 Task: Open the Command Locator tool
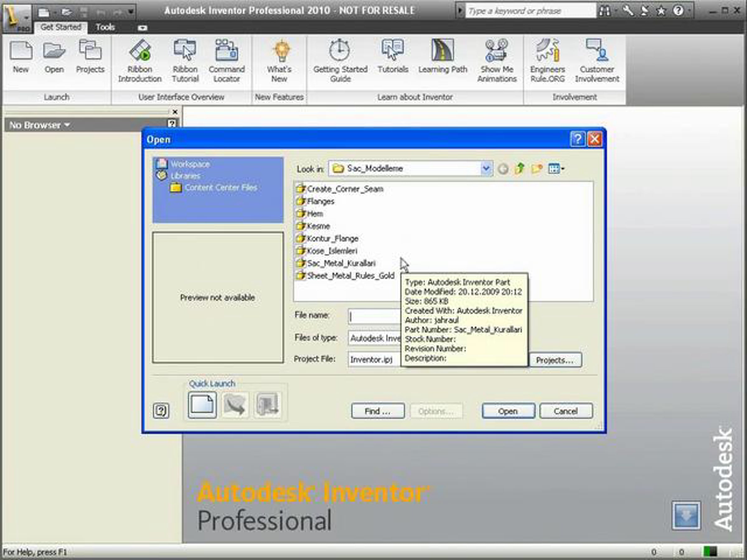(x=227, y=61)
